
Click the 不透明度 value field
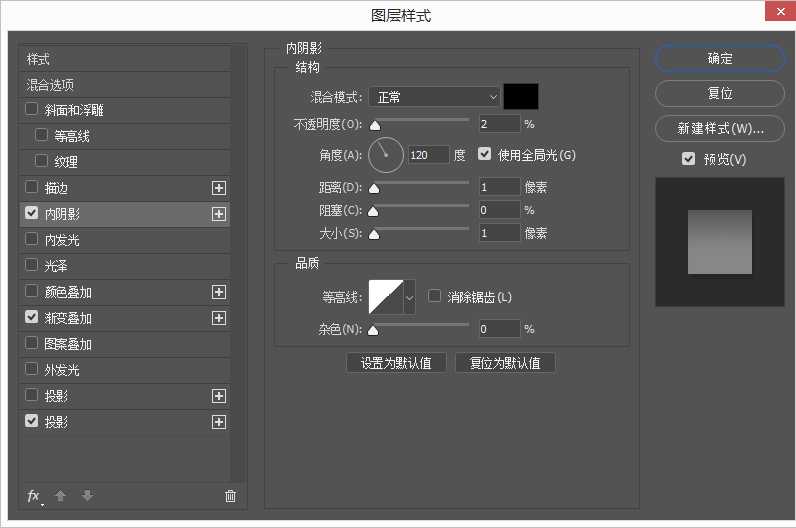[500, 124]
